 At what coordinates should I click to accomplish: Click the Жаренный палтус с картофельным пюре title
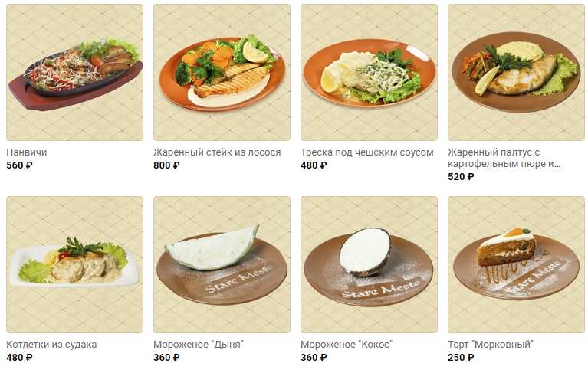click(x=504, y=158)
